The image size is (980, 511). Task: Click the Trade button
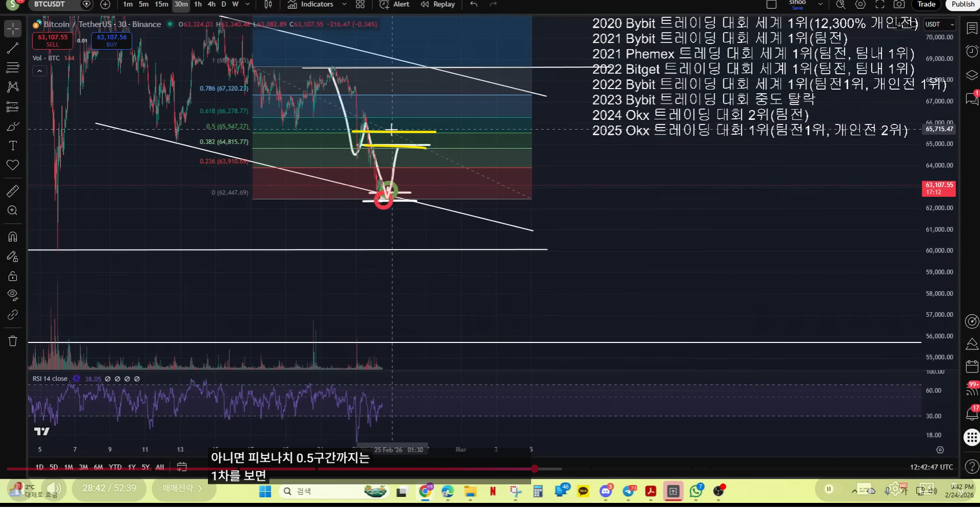click(926, 4)
